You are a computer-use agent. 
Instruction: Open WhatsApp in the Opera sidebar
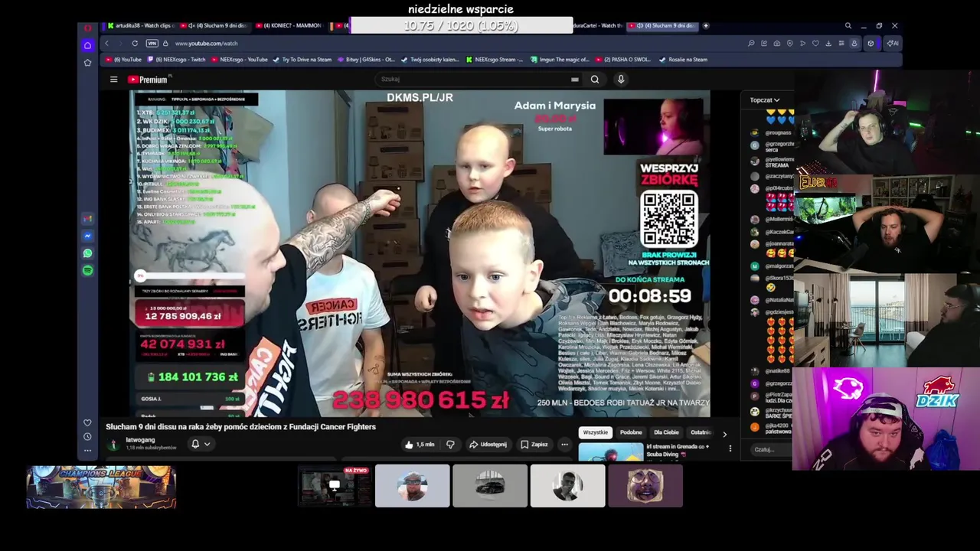click(x=87, y=253)
